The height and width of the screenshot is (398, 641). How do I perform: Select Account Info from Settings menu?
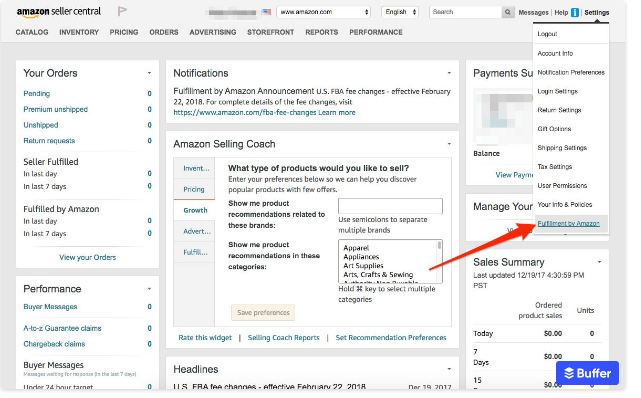click(x=555, y=54)
